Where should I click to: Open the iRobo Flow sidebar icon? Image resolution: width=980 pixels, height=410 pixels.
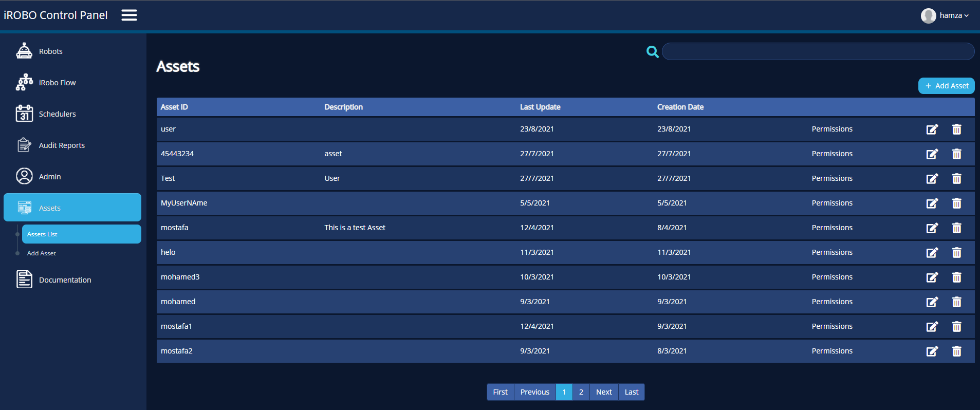coord(24,83)
